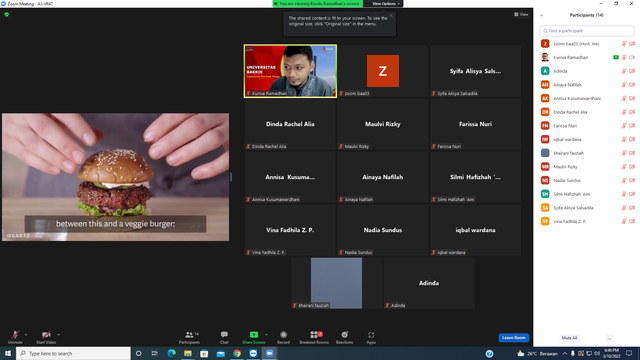Focus the Find a participant search field
The height and width of the screenshot is (360, 640).
(587, 31)
